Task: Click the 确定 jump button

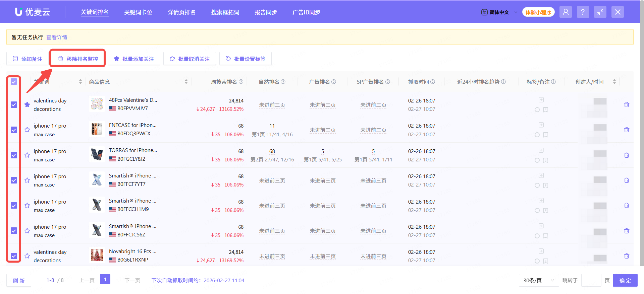Action: [x=625, y=280]
